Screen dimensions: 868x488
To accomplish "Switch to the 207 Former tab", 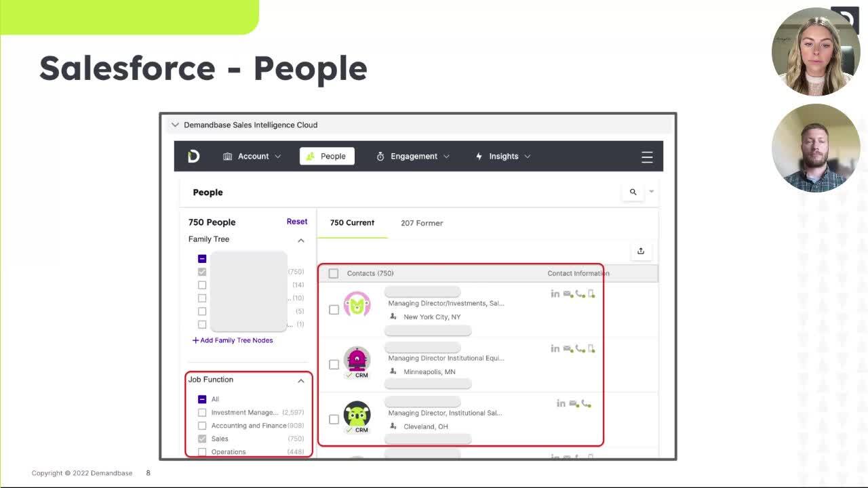I will tap(422, 223).
